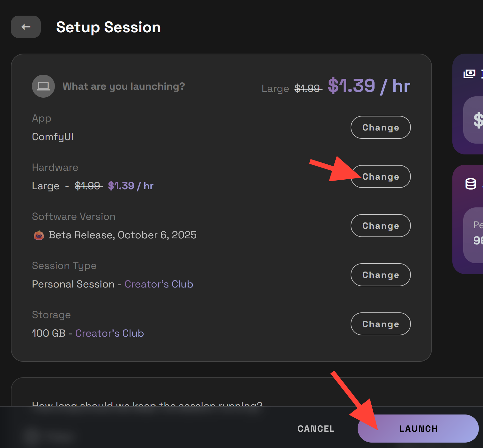Click the purple pricing card on the right

[x=469, y=105]
